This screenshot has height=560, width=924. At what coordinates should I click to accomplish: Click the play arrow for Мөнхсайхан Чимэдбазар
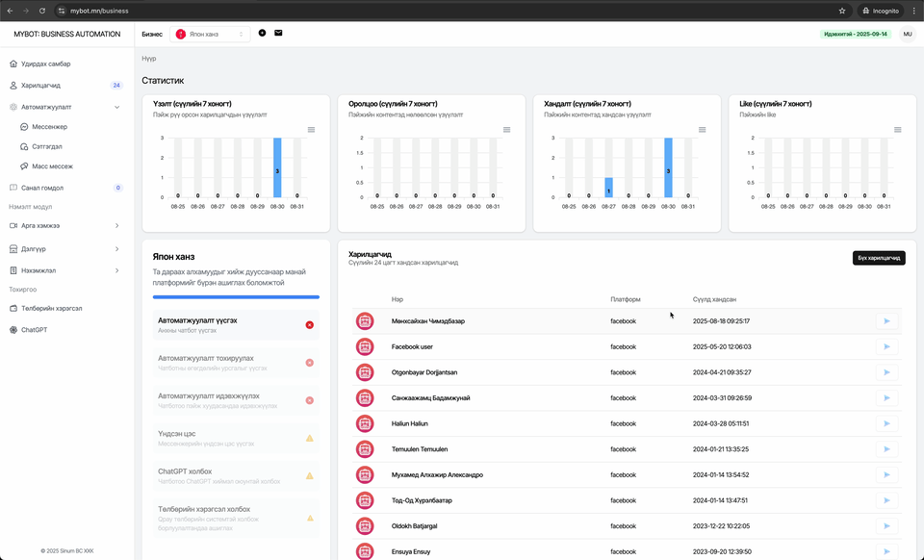(886, 321)
